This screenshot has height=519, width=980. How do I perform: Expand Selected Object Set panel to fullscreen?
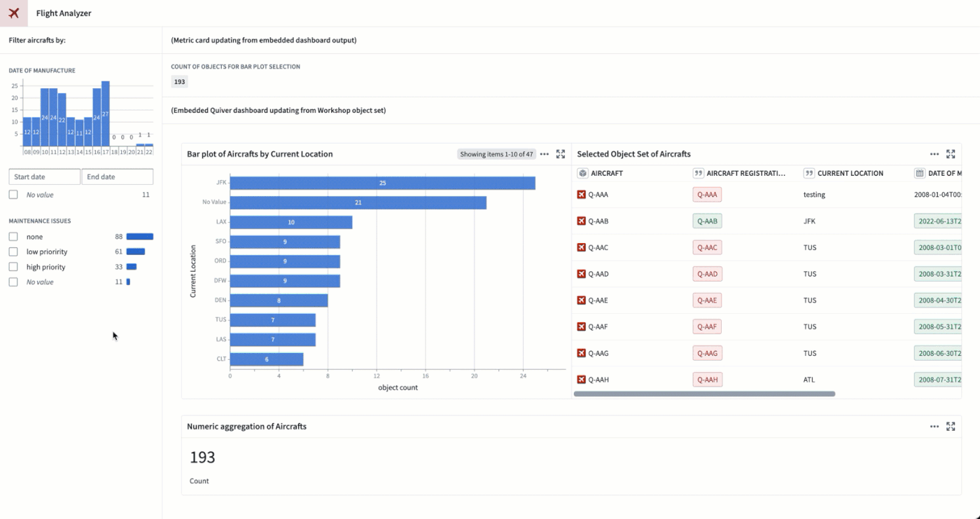[951, 154]
